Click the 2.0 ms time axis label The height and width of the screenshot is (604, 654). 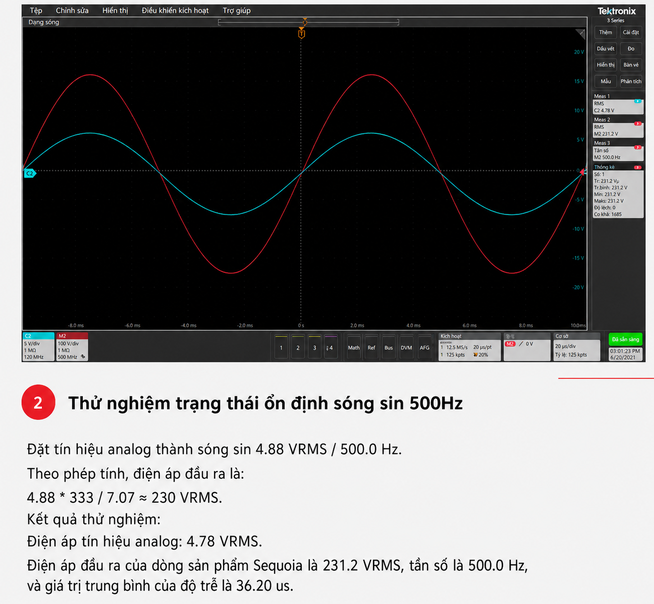point(357,325)
